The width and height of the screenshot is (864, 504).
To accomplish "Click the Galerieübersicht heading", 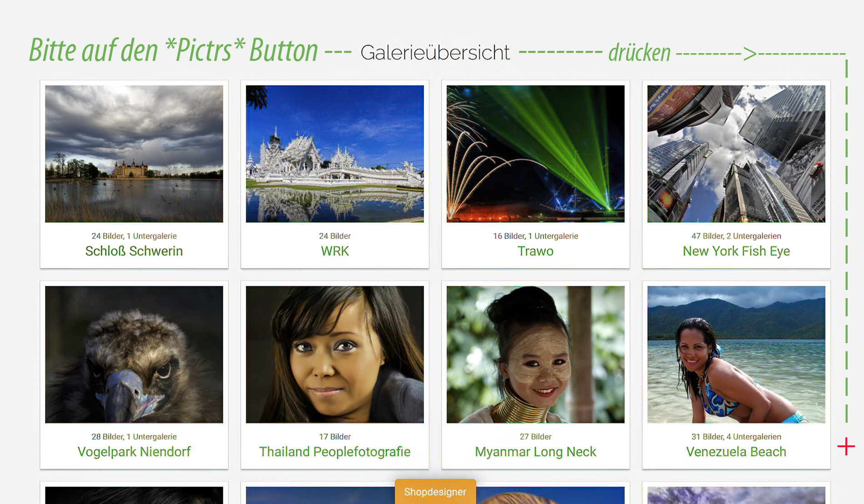I will 435,53.
